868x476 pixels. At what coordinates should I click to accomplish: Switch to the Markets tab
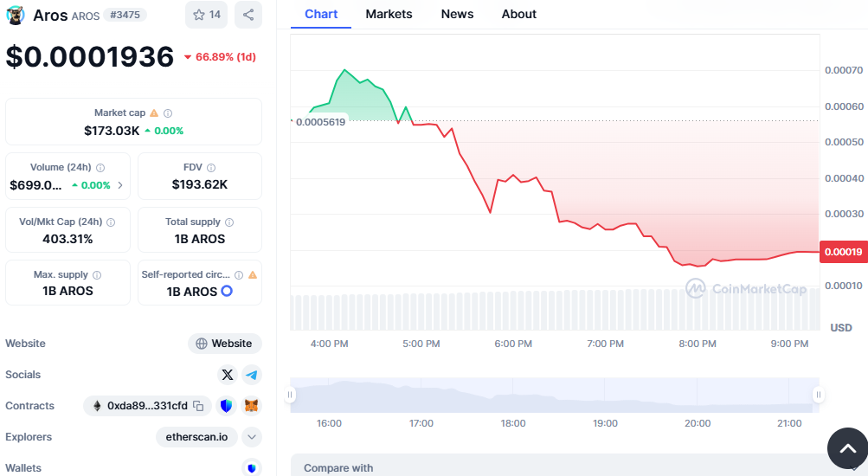tap(389, 15)
